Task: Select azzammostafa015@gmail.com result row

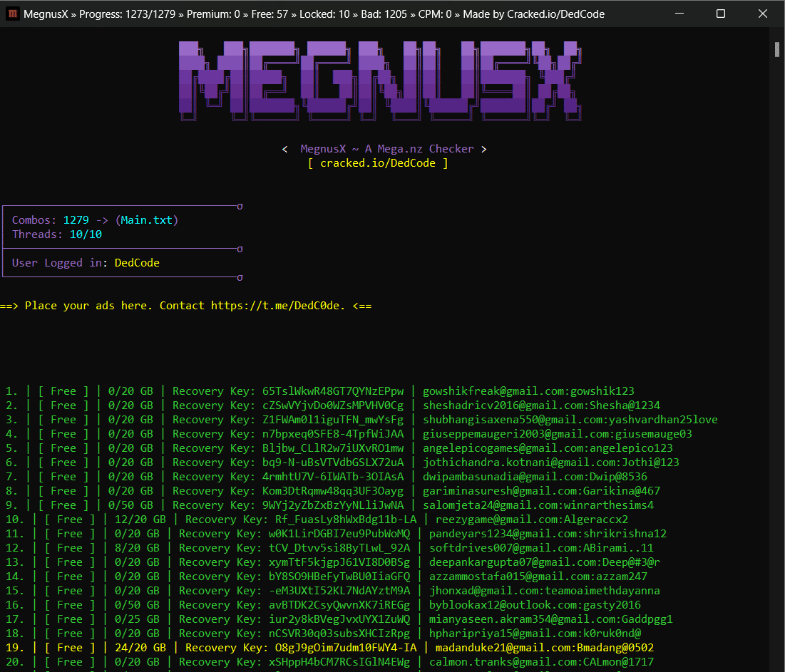Action: pos(327,577)
